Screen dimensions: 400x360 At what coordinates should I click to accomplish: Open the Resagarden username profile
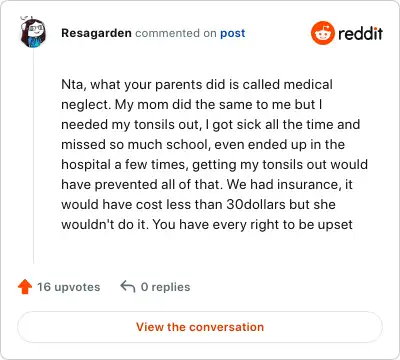pos(96,33)
